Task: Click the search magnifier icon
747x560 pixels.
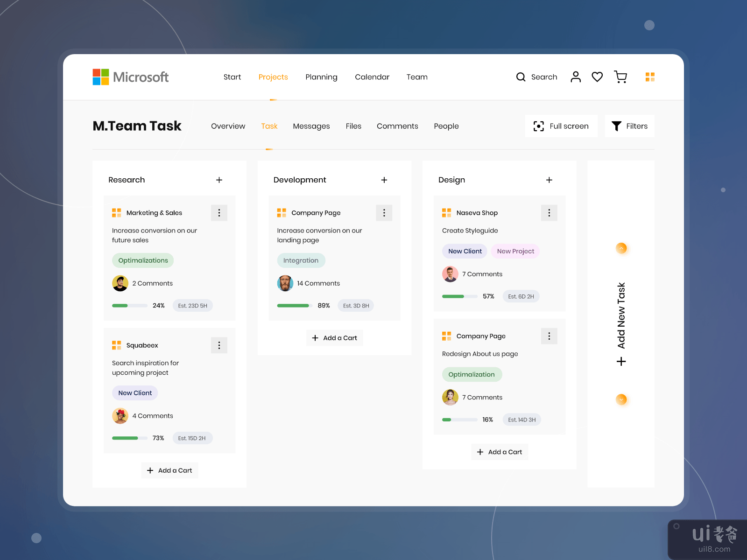Action: coord(521,77)
